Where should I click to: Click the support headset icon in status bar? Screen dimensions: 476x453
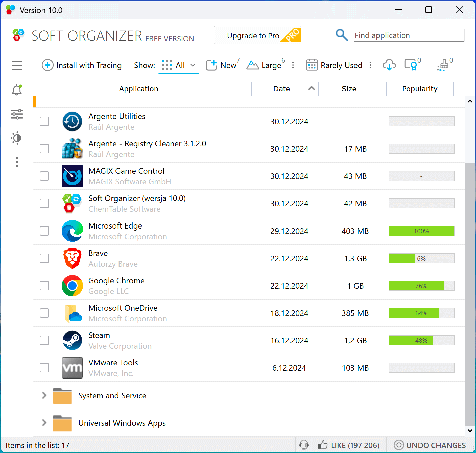(x=304, y=445)
